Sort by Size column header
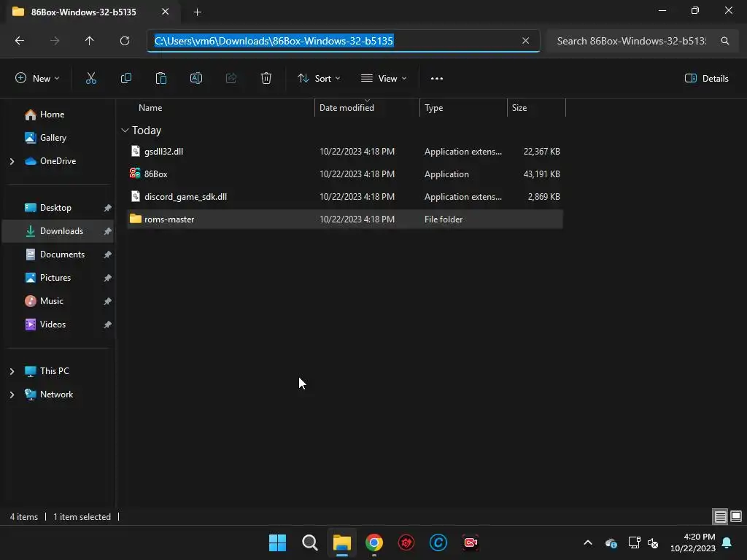747x560 pixels. click(519, 108)
